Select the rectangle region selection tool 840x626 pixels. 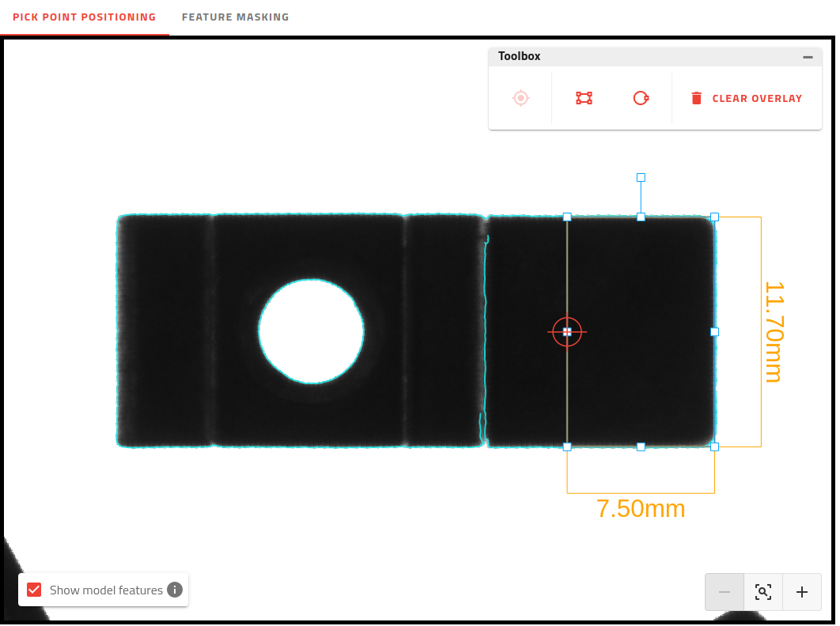pos(583,98)
